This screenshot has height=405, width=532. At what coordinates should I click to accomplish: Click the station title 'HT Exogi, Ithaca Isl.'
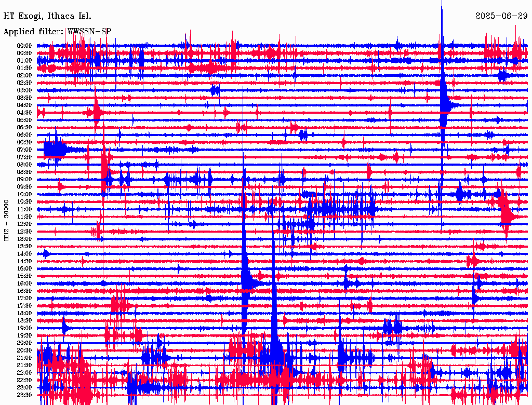coord(47,16)
